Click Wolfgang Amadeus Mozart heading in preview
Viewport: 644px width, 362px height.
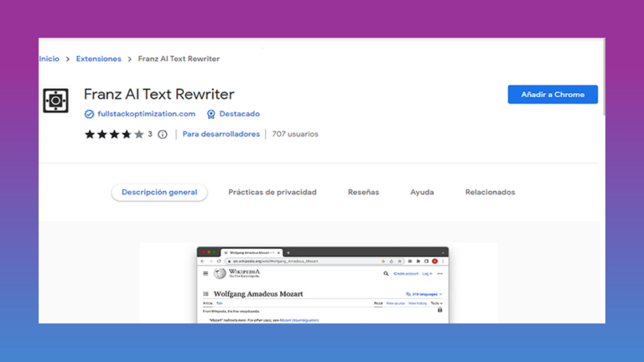[x=258, y=294]
